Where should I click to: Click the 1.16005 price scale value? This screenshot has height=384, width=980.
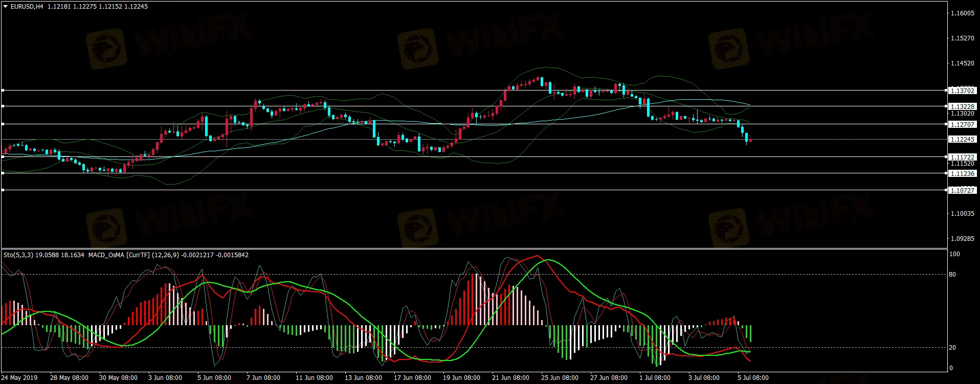point(962,13)
